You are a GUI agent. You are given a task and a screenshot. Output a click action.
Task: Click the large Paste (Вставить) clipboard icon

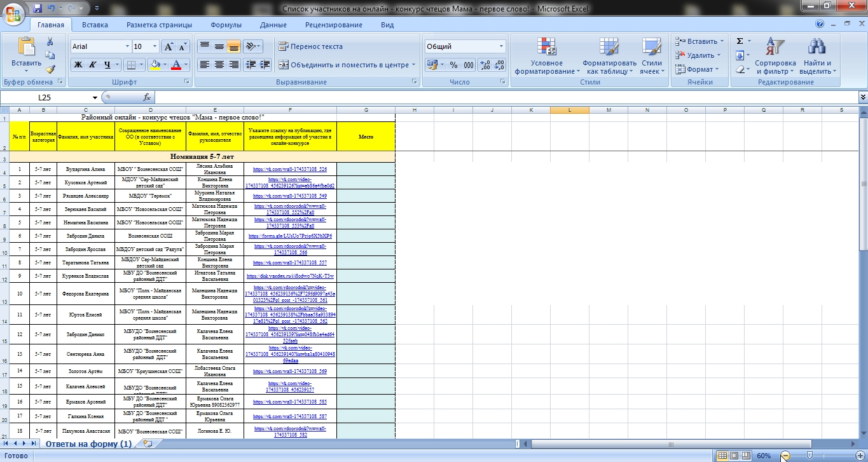[26, 48]
